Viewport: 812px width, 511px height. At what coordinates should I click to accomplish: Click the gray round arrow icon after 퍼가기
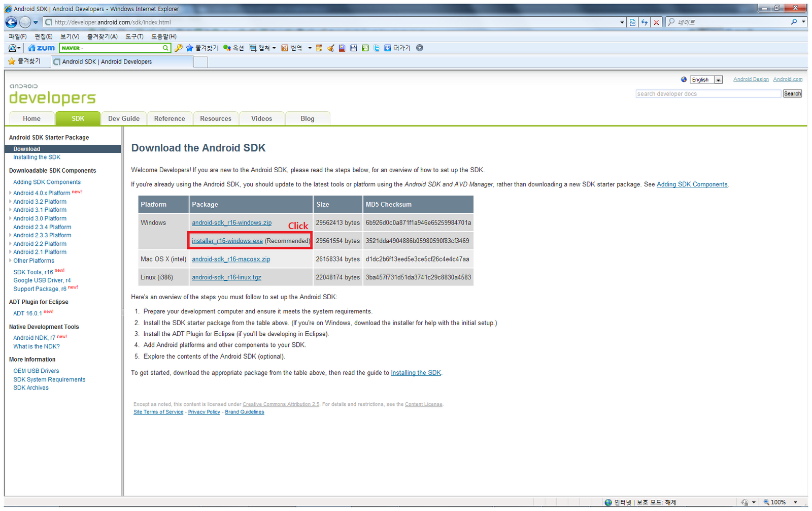click(420, 48)
